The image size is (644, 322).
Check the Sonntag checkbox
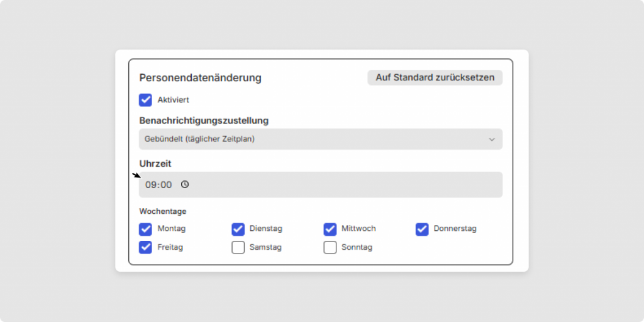click(x=330, y=247)
